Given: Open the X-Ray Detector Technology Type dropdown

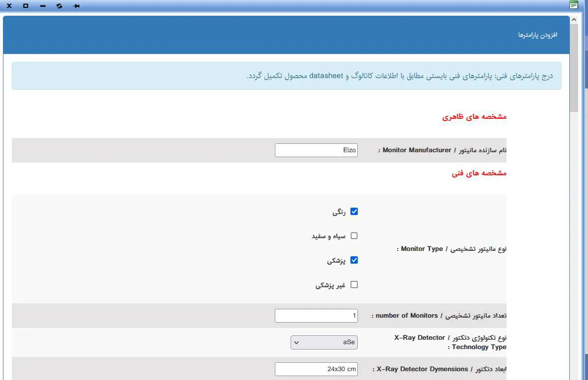Looking at the screenshot, I should click(324, 342).
